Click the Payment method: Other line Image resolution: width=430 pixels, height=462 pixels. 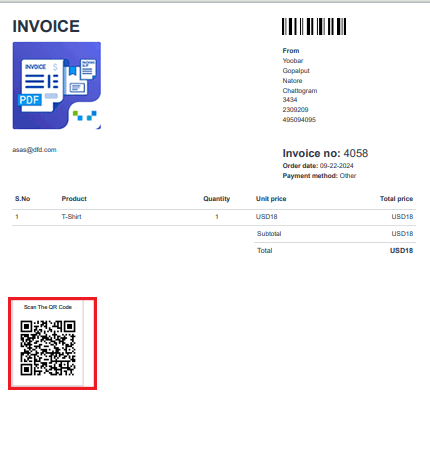click(x=319, y=176)
